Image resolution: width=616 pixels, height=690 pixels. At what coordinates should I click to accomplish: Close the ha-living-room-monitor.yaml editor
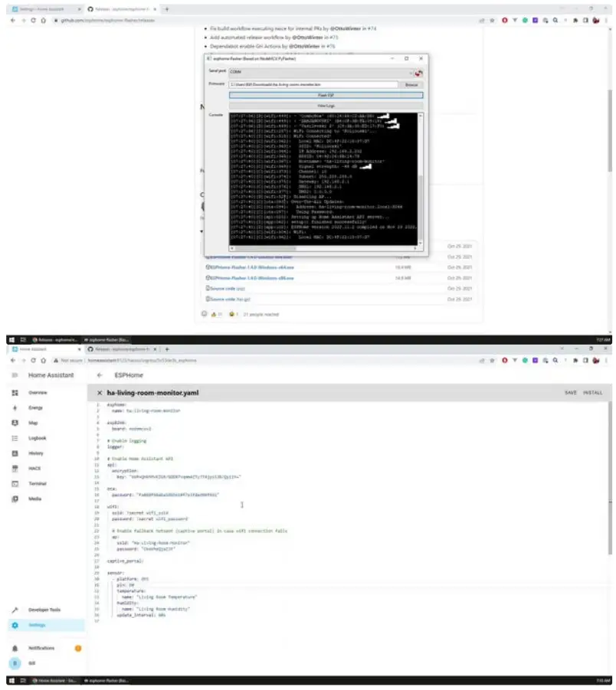100,393
